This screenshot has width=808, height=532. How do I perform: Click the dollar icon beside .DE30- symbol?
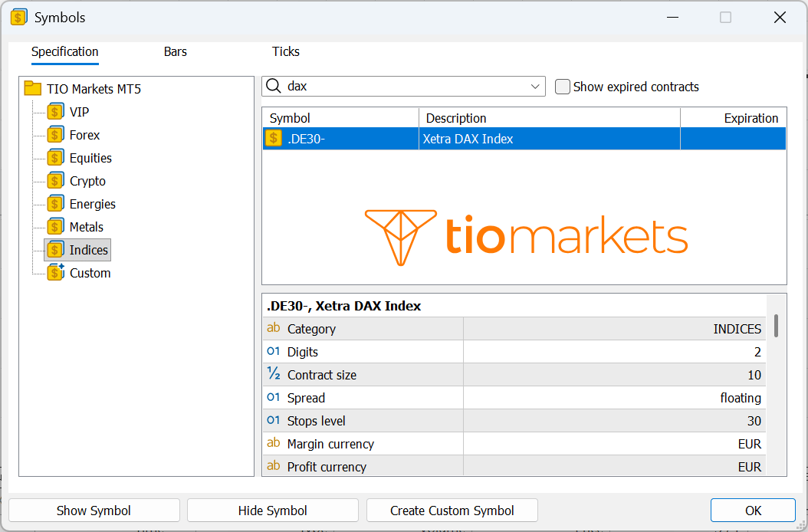273,139
